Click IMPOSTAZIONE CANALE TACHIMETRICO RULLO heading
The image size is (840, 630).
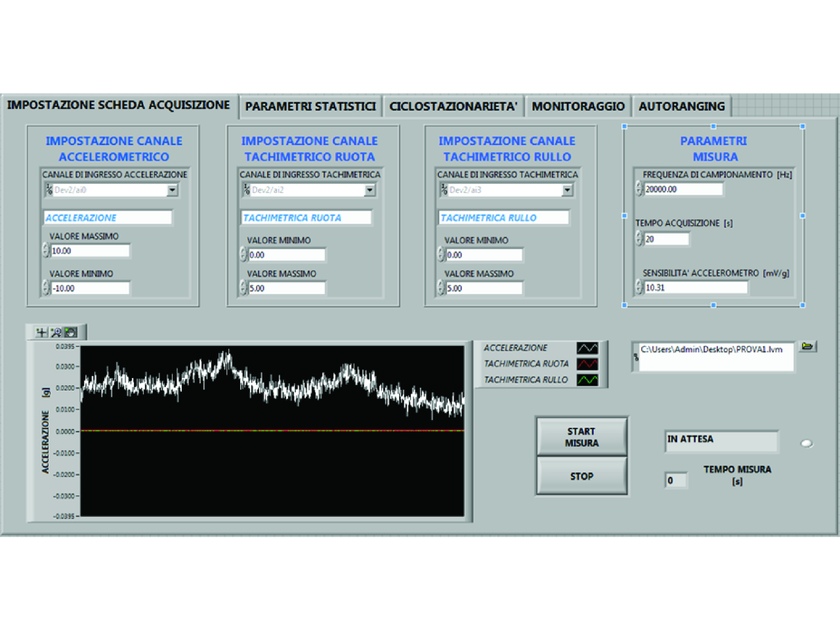[507, 149]
